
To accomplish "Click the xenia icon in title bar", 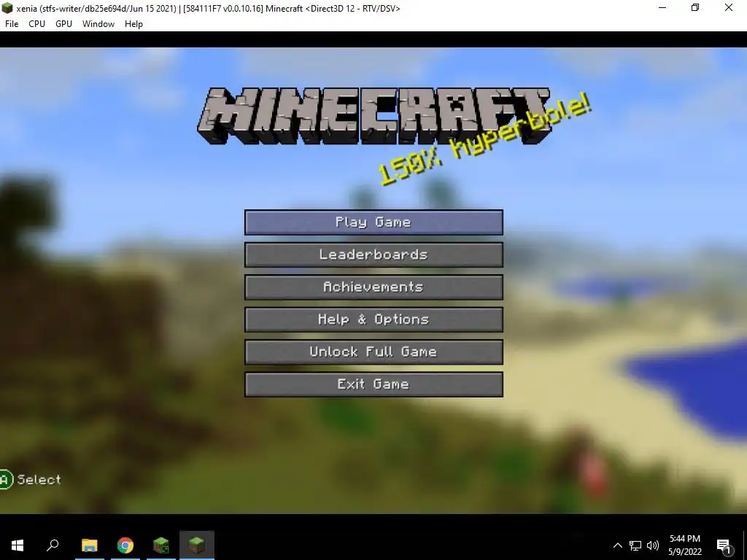I will click(7, 8).
